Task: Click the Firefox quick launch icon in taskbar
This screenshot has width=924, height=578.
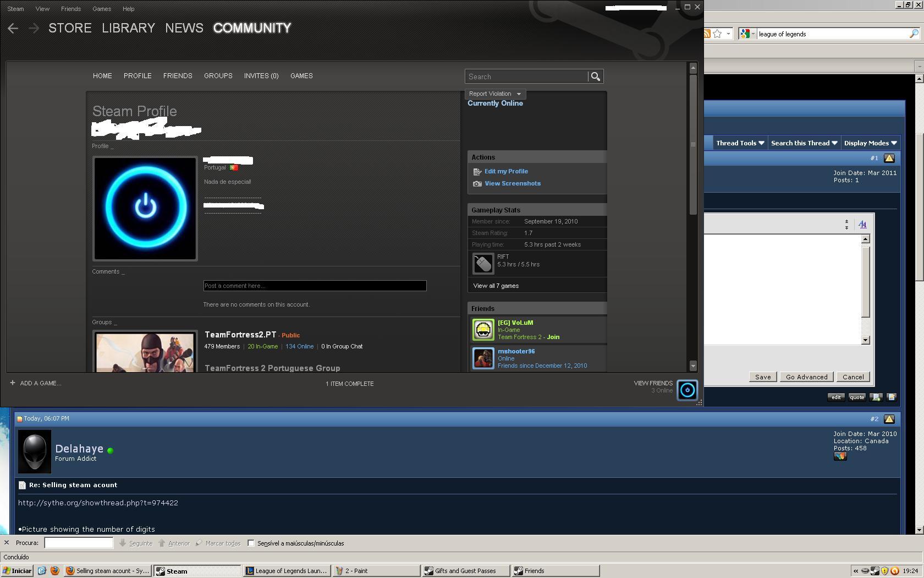Action: pyautogui.click(x=54, y=571)
